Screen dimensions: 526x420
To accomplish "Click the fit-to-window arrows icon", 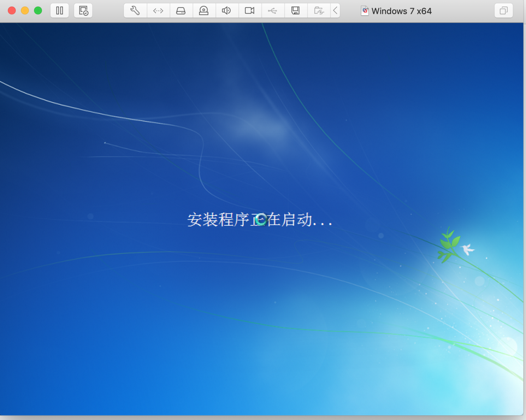I will tap(158, 11).
